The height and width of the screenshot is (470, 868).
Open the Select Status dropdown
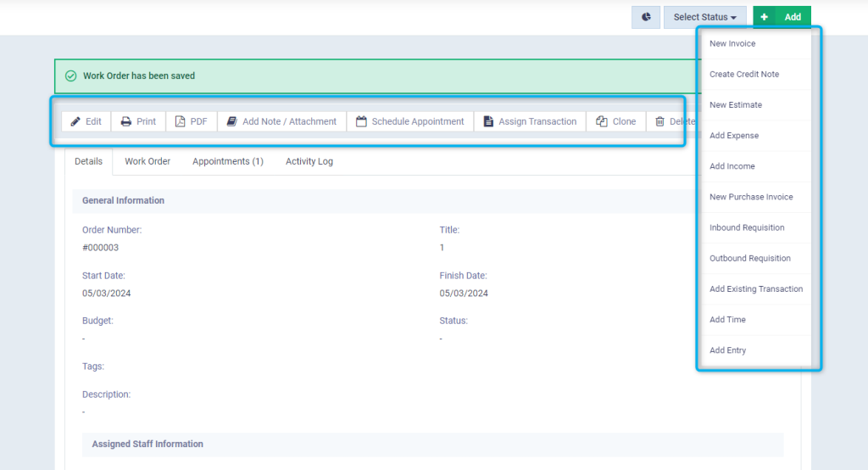(x=704, y=17)
